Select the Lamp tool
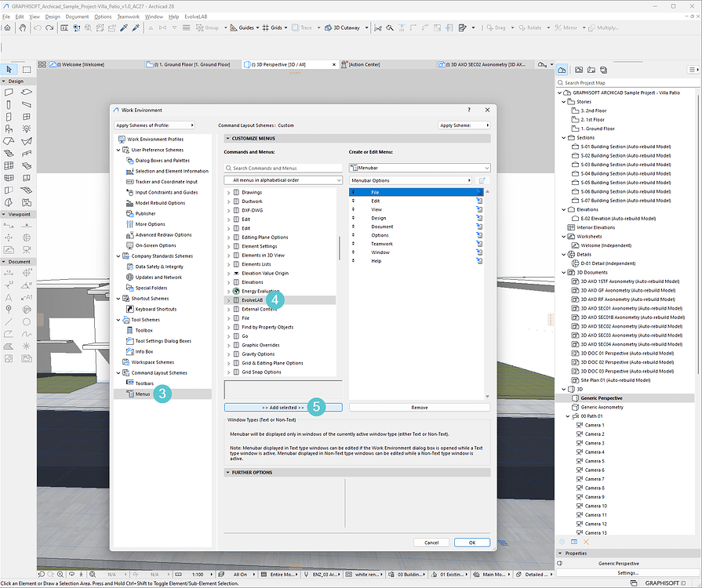The width and height of the screenshot is (702, 588). point(26,129)
